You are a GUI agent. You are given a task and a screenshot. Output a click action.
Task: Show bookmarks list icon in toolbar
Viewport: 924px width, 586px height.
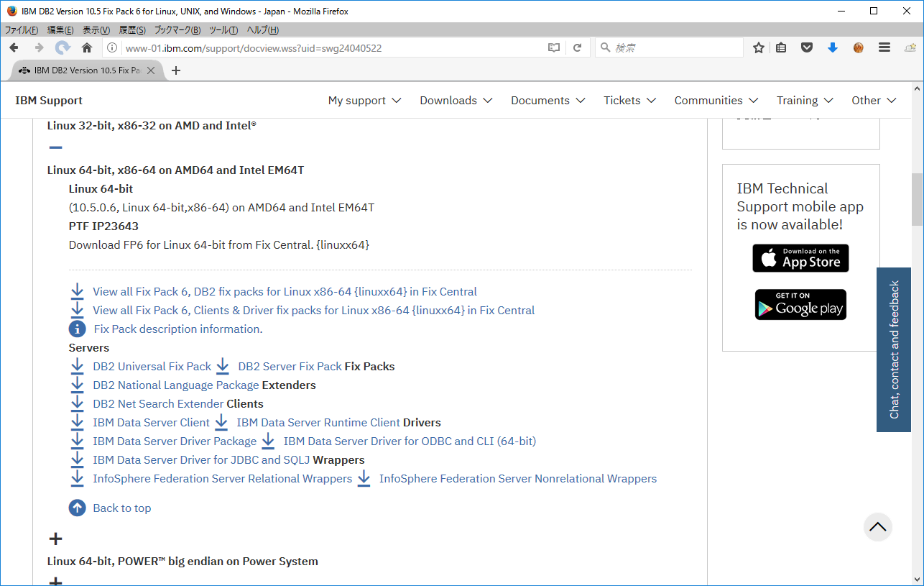782,47
